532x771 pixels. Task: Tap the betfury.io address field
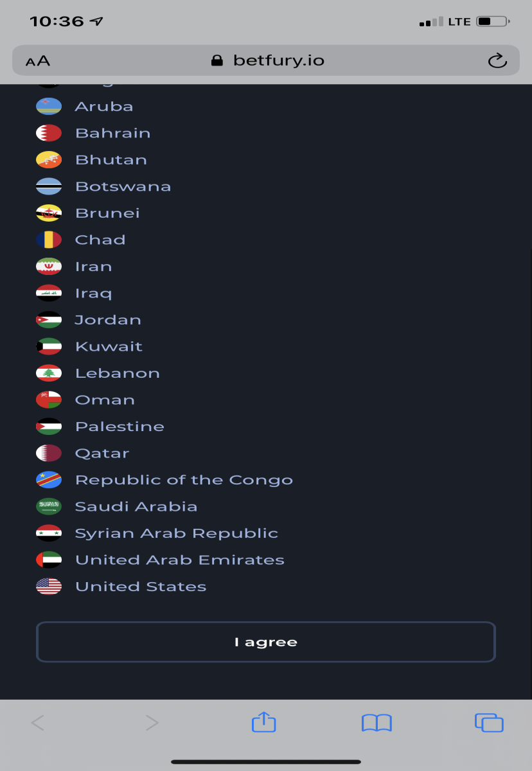(x=266, y=60)
